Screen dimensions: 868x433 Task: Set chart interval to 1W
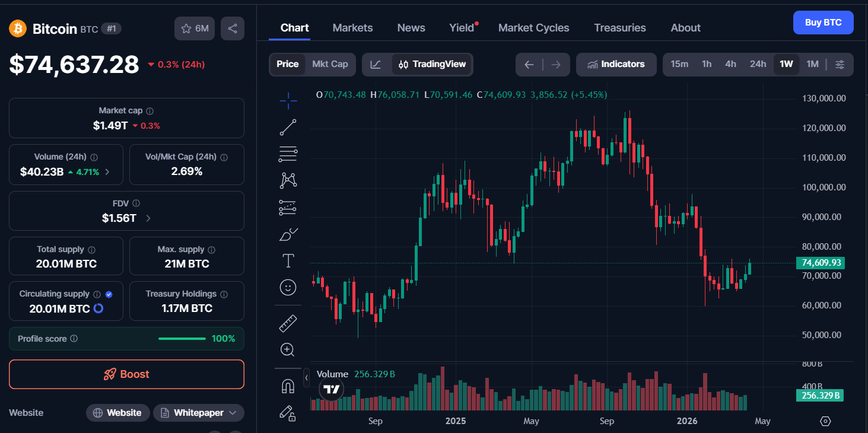coord(786,64)
